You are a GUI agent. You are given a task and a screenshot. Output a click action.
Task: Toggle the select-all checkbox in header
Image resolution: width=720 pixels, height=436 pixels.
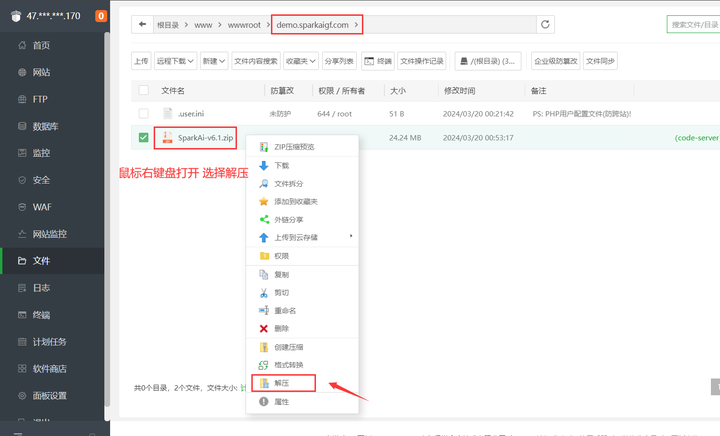tap(144, 91)
